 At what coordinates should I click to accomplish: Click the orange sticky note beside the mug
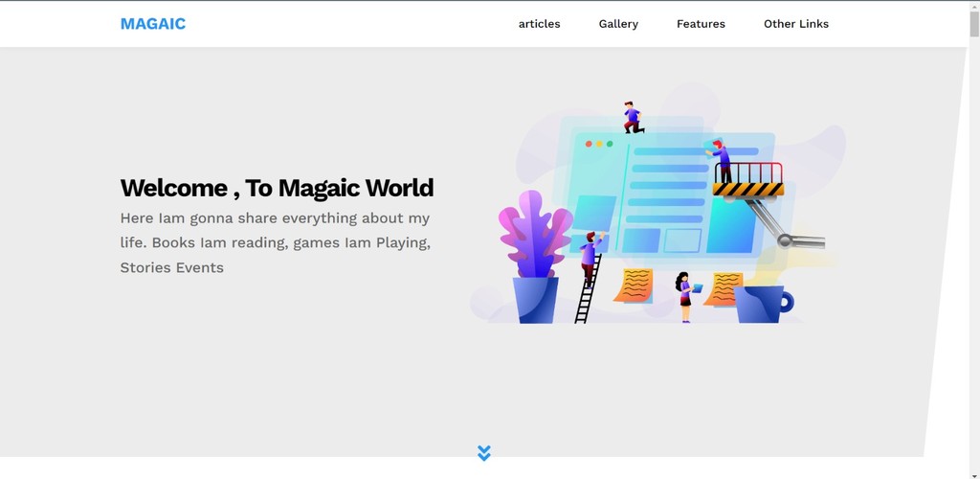coord(724,288)
